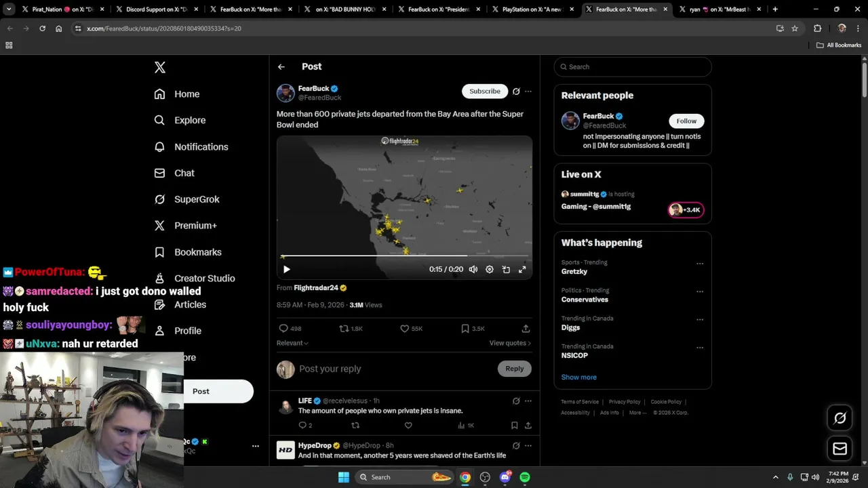868x488 pixels.
Task: Like the post with 55K likes
Action: click(411, 329)
